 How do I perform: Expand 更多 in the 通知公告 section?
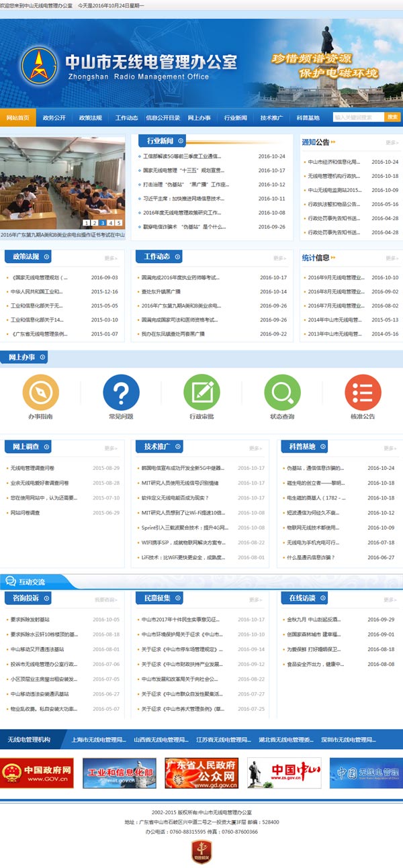click(392, 142)
